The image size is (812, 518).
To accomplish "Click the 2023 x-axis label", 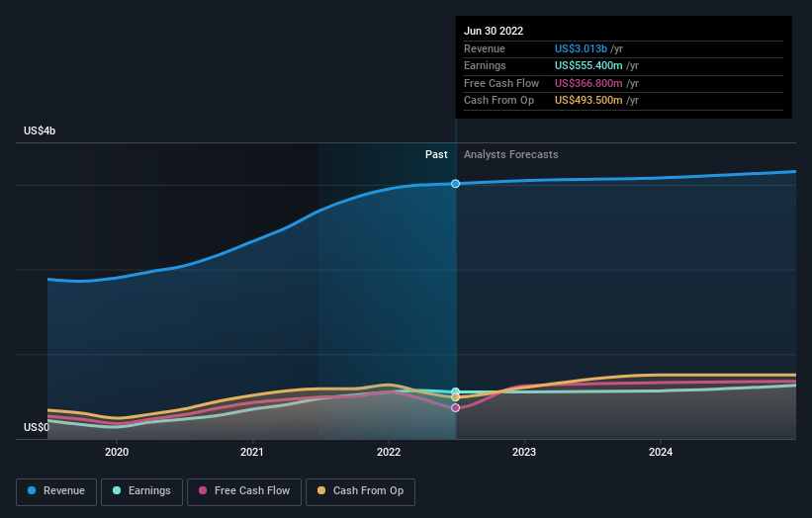I will pos(524,452).
